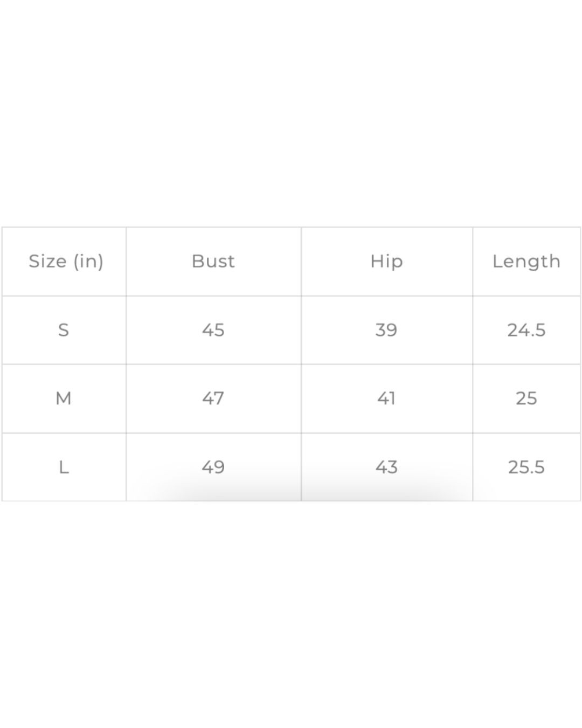Viewport: 582px width, 728px height.
Task: Click the bust value 45
Action: (213, 330)
